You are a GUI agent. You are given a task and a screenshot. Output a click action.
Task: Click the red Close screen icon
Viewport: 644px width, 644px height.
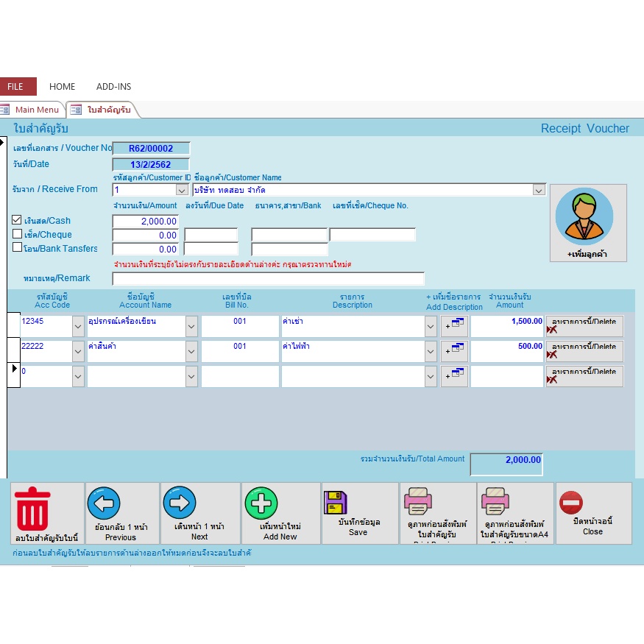571,503
